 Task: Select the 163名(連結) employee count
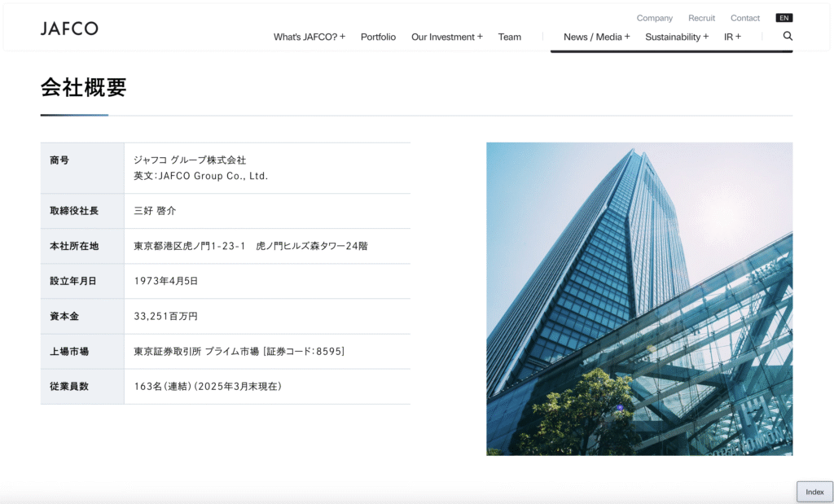pyautogui.click(x=162, y=386)
